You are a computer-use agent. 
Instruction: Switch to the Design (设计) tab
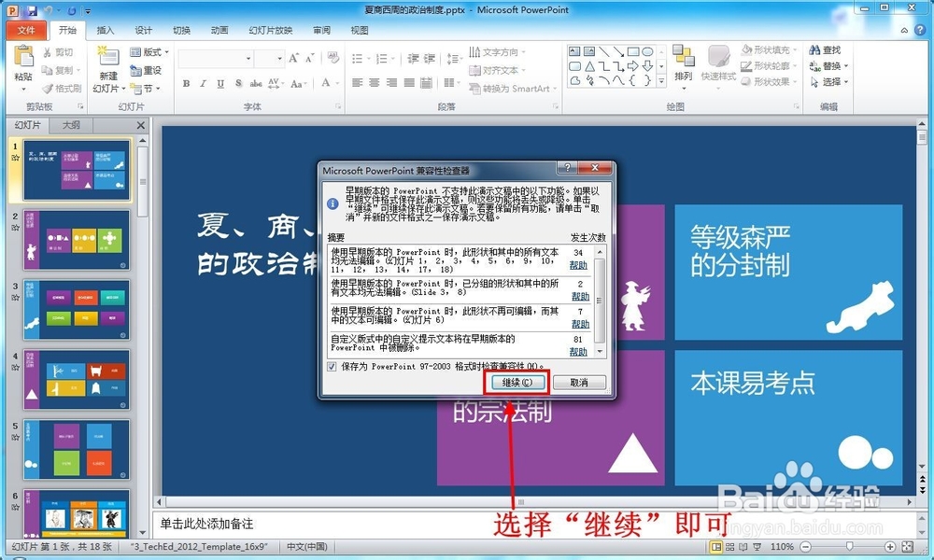pyautogui.click(x=144, y=31)
